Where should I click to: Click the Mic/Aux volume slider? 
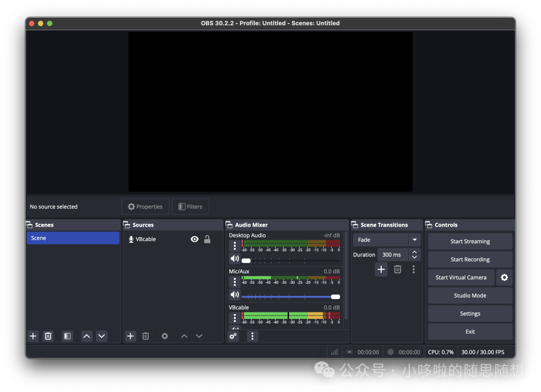coord(291,297)
